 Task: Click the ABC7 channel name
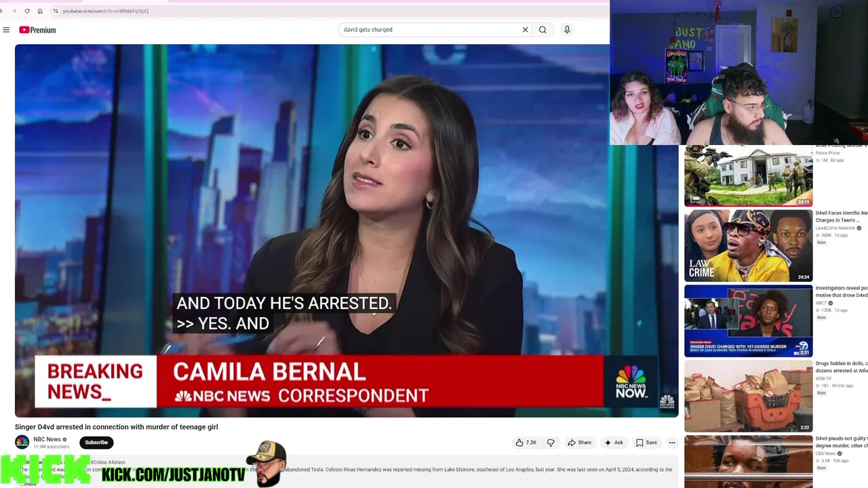click(821, 304)
